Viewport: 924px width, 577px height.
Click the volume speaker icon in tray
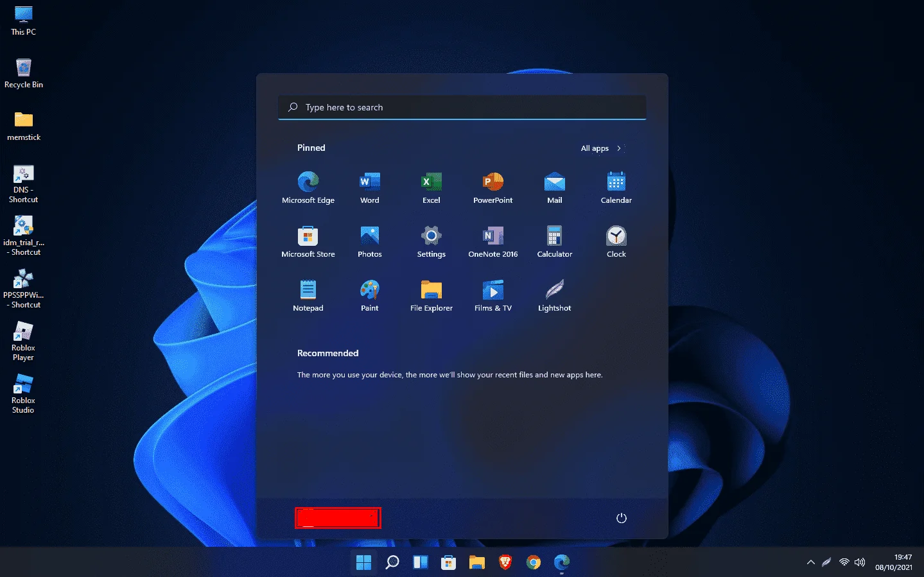click(860, 562)
